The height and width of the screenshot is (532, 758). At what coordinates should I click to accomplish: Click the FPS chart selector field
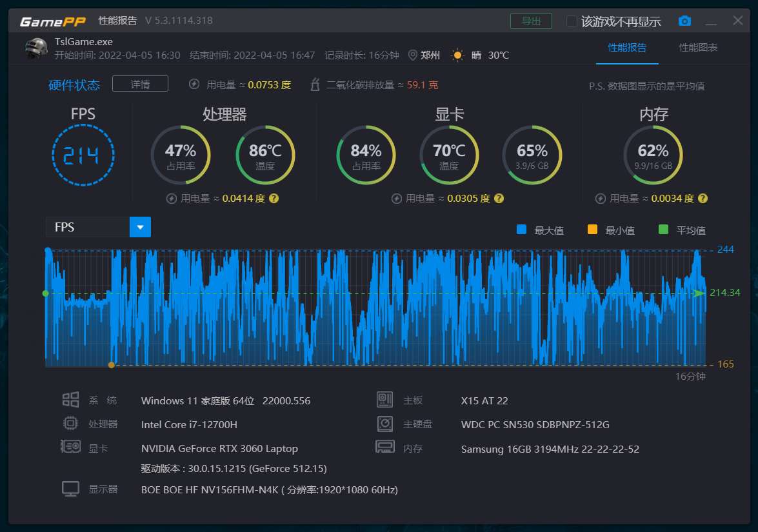pyautogui.click(x=88, y=227)
